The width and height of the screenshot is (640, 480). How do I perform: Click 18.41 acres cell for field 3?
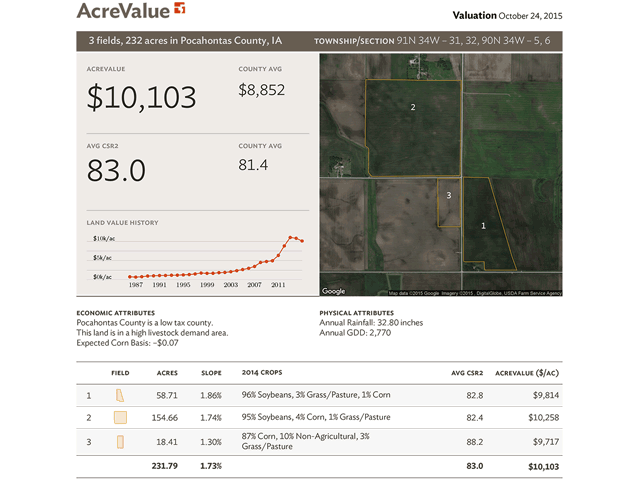[167, 442]
